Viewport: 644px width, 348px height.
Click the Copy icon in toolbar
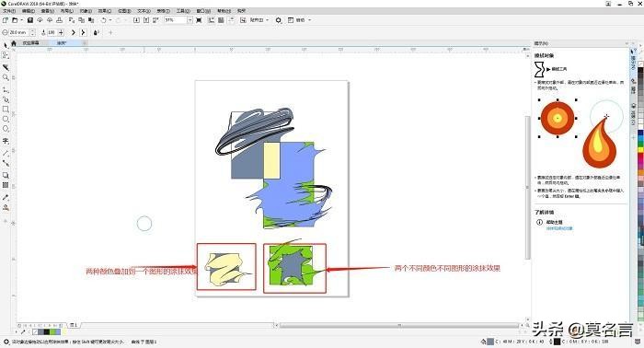click(81, 19)
